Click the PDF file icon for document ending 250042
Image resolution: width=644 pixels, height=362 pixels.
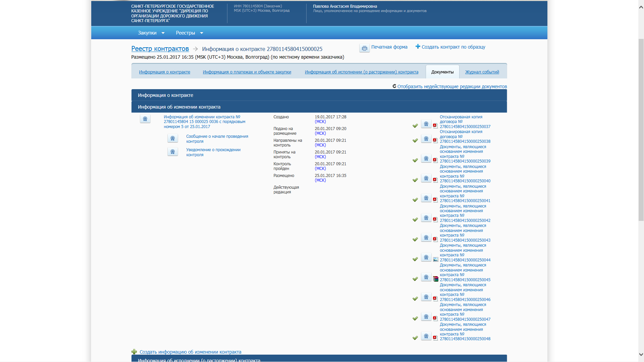coord(435,220)
